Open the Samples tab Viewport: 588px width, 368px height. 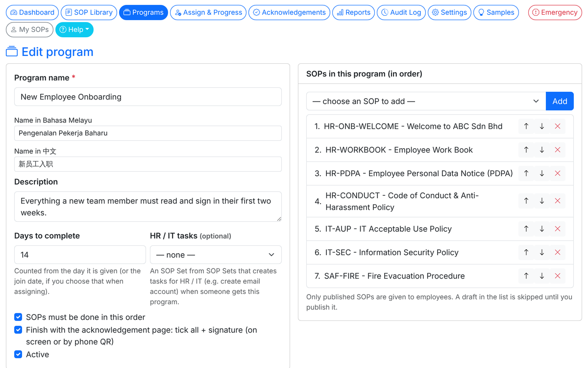(496, 12)
